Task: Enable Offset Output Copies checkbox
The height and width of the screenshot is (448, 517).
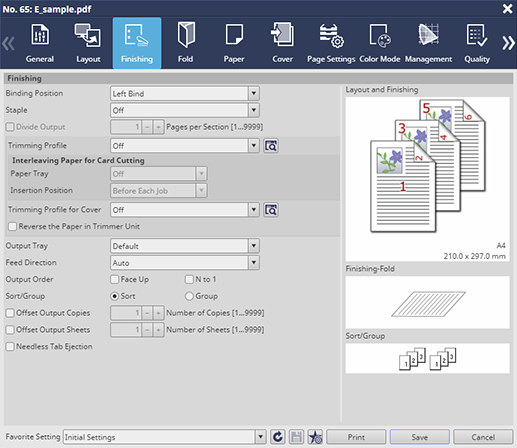Action: (x=10, y=313)
